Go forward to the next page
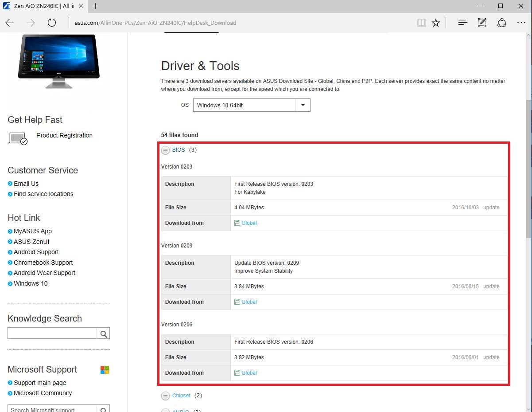 coord(31,23)
